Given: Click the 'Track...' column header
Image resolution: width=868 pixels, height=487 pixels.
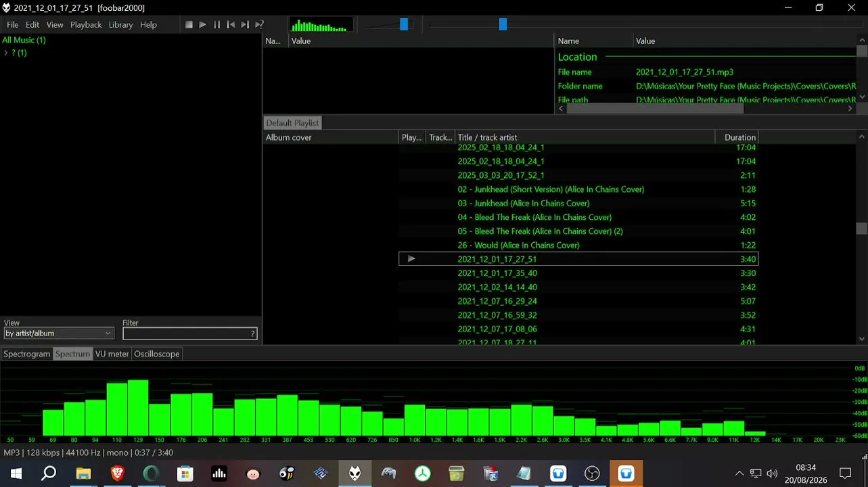Looking at the screenshot, I should click(440, 137).
